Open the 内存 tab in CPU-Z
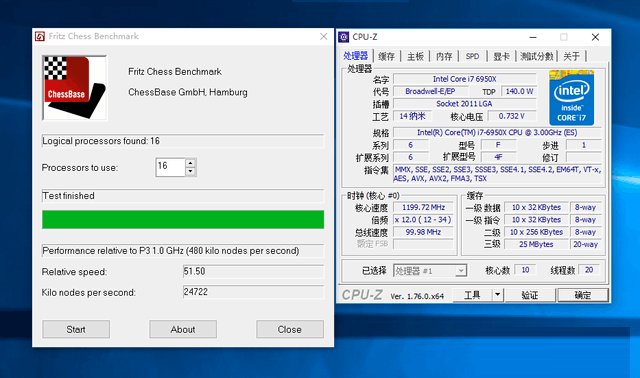The width and height of the screenshot is (640, 378). [444, 56]
